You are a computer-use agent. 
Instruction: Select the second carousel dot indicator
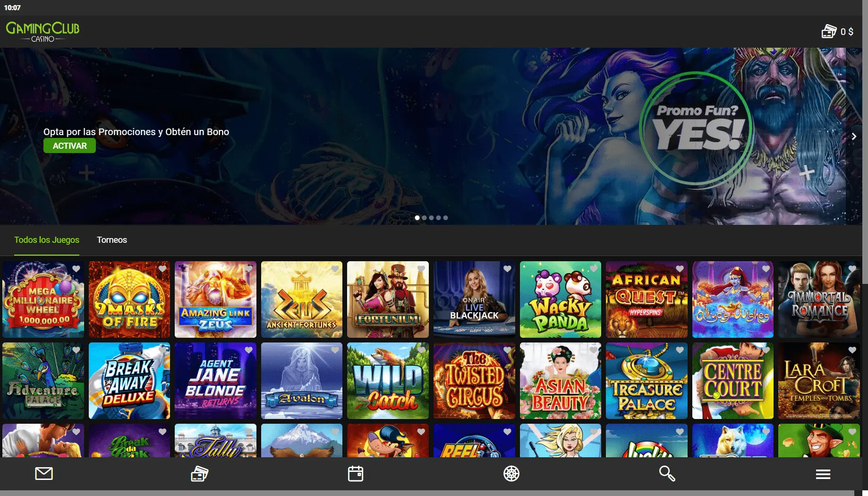[x=424, y=218]
